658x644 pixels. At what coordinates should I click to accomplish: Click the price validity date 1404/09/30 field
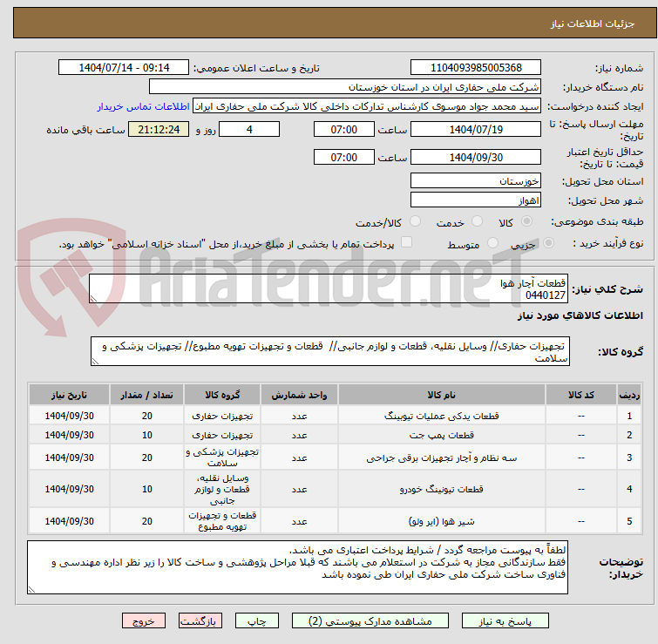pyautogui.click(x=476, y=158)
